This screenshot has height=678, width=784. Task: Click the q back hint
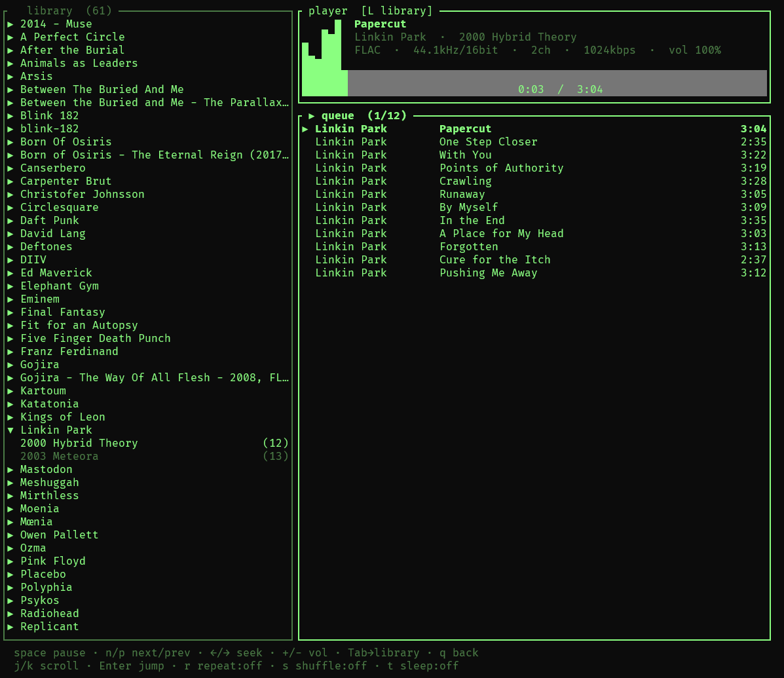pos(459,653)
